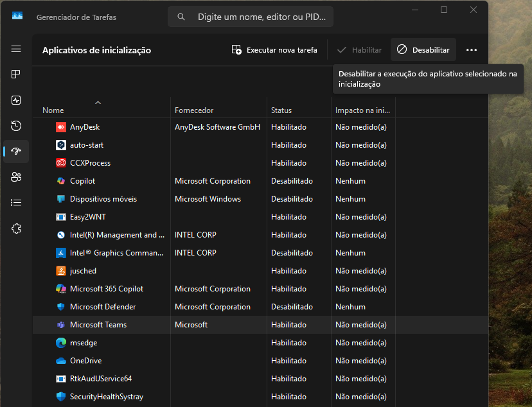Click the Copilot app icon
Screen dimensions: 532x407
point(61,181)
